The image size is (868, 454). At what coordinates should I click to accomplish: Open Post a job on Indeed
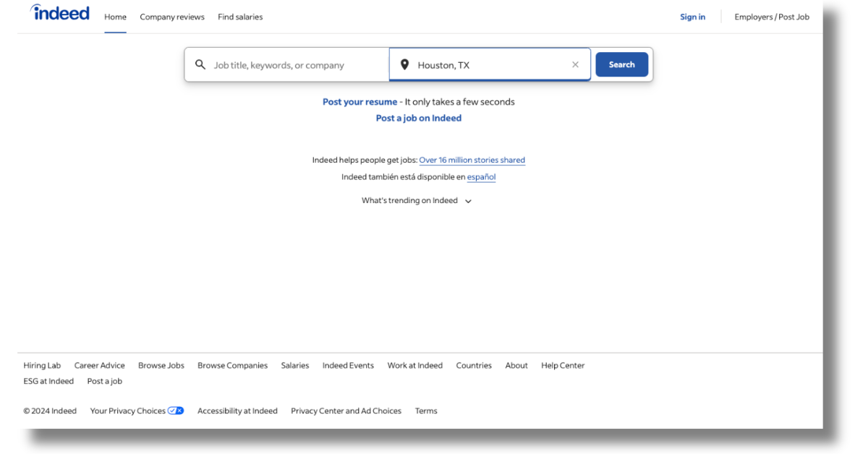coord(418,117)
